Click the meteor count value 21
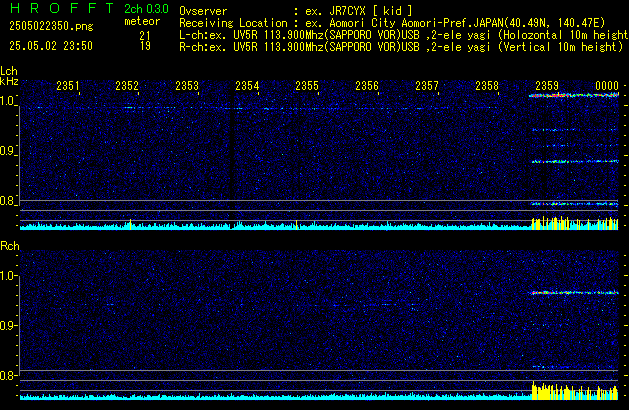 tap(145, 36)
